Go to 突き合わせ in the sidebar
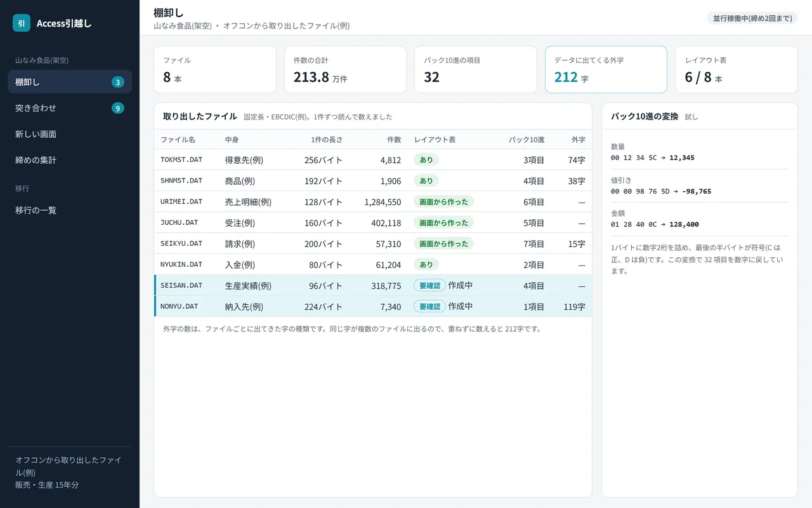812x508 pixels. click(x=70, y=108)
